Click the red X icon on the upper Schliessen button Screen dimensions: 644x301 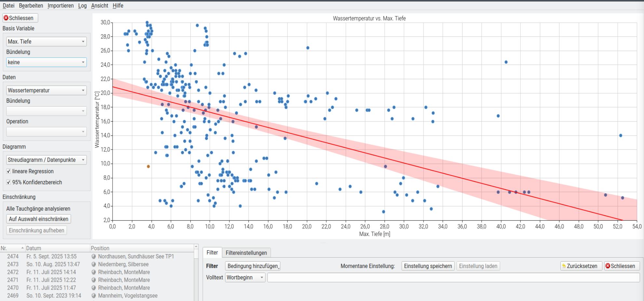pos(6,18)
